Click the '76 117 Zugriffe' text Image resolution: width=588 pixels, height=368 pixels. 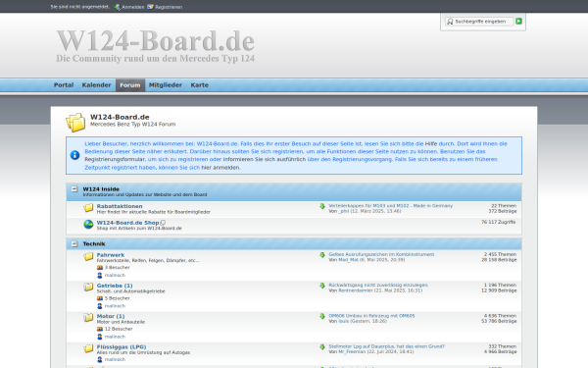click(x=499, y=223)
